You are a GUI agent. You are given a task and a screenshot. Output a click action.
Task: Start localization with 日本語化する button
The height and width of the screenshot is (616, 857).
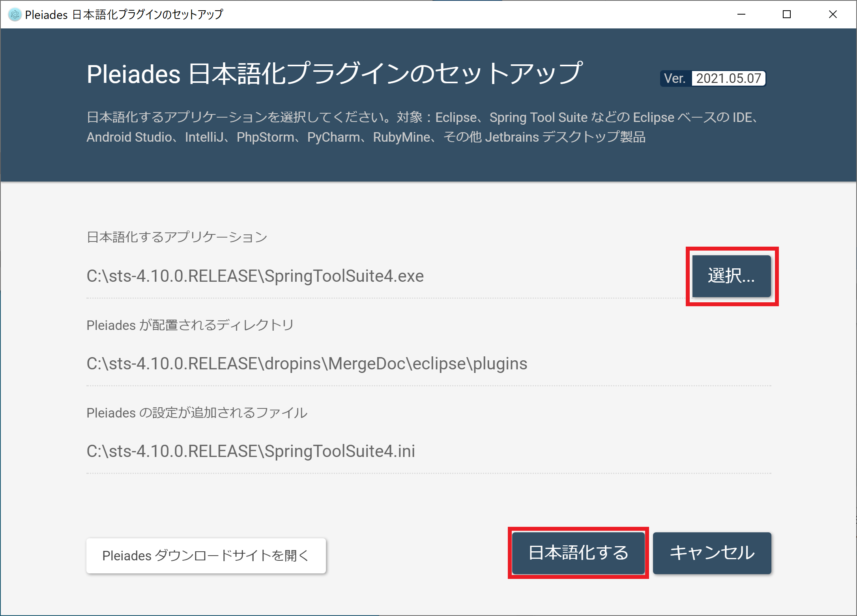tap(578, 553)
